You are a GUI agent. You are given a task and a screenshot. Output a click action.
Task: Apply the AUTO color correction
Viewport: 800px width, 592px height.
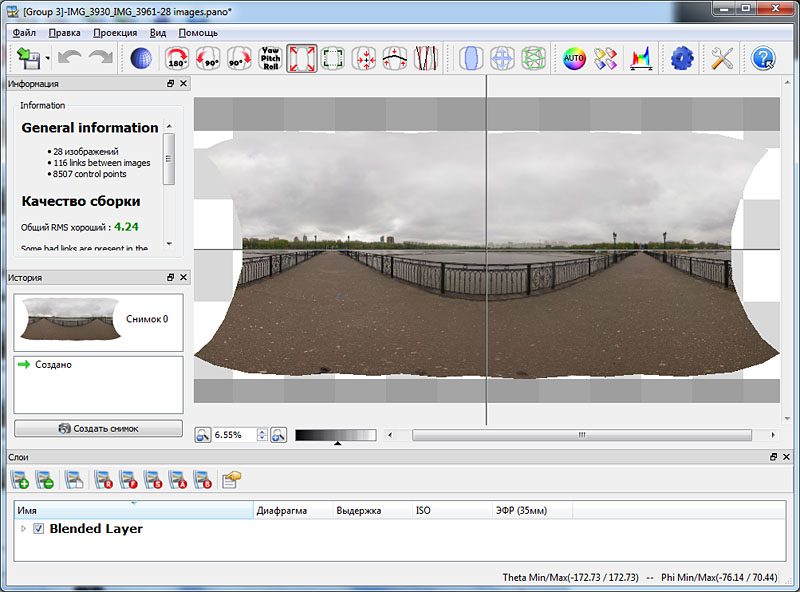point(574,58)
